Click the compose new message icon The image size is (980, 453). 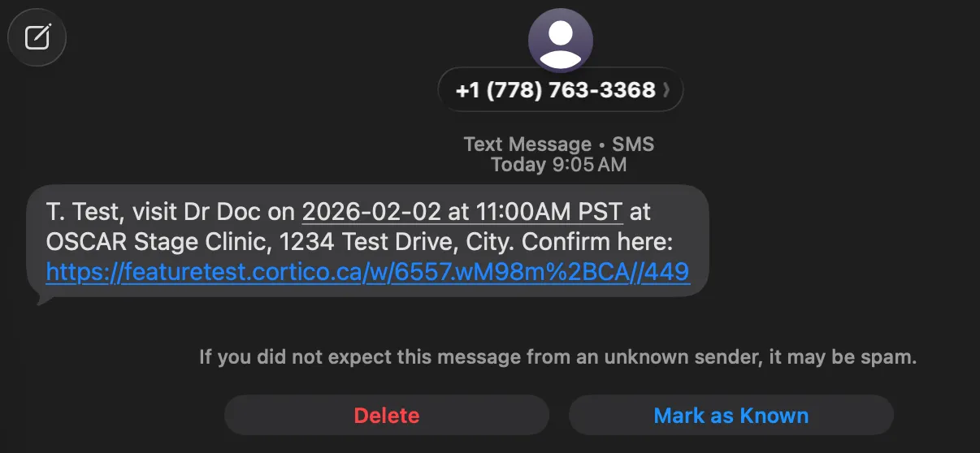37,37
